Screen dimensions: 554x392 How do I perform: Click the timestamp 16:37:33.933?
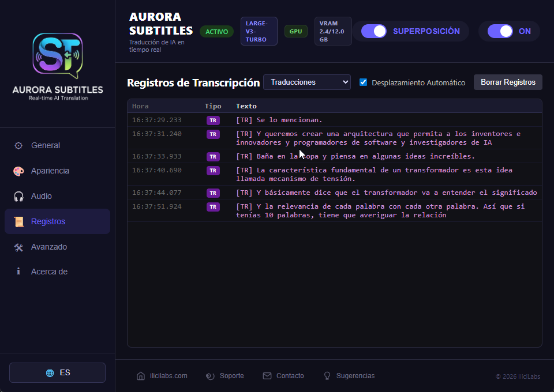[157, 156]
